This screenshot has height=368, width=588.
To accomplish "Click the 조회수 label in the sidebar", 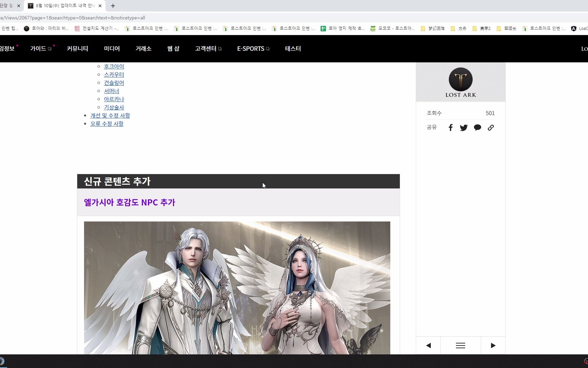I will 434,113.
